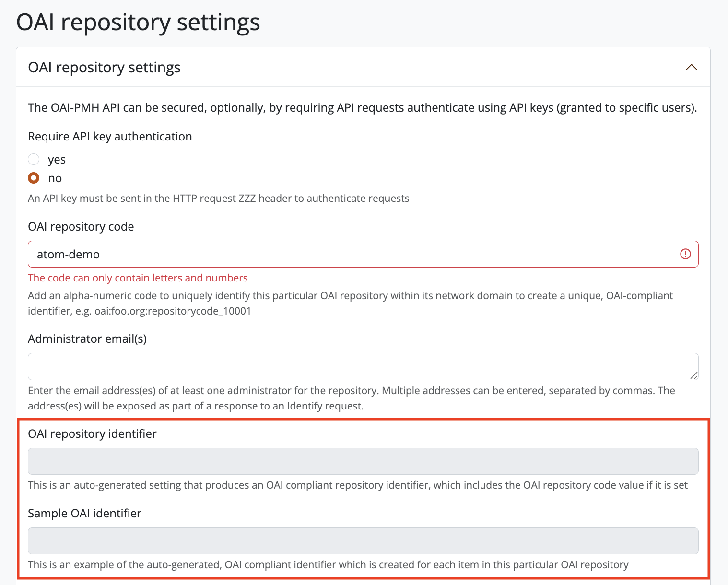Click the disabled Sample OAI identifier field

[x=363, y=541]
